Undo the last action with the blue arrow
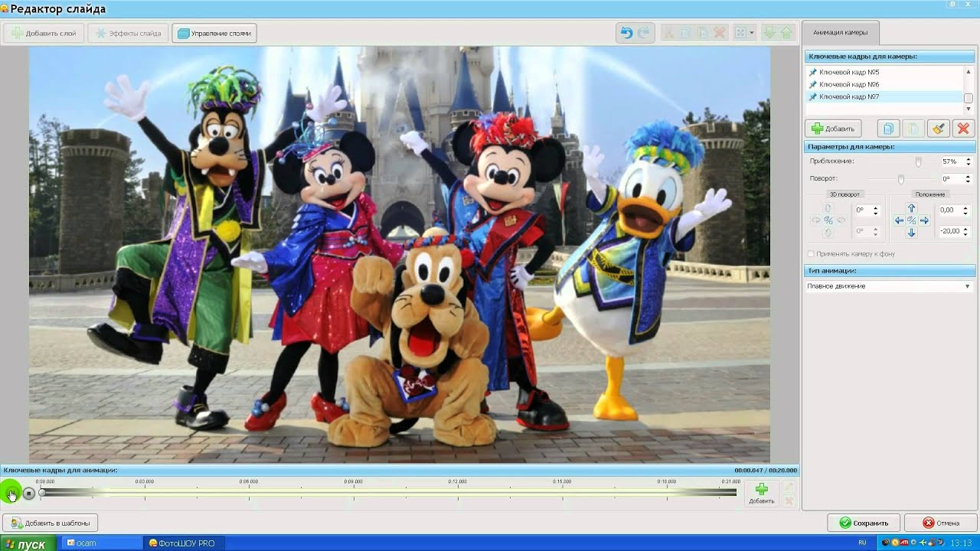 (x=626, y=33)
